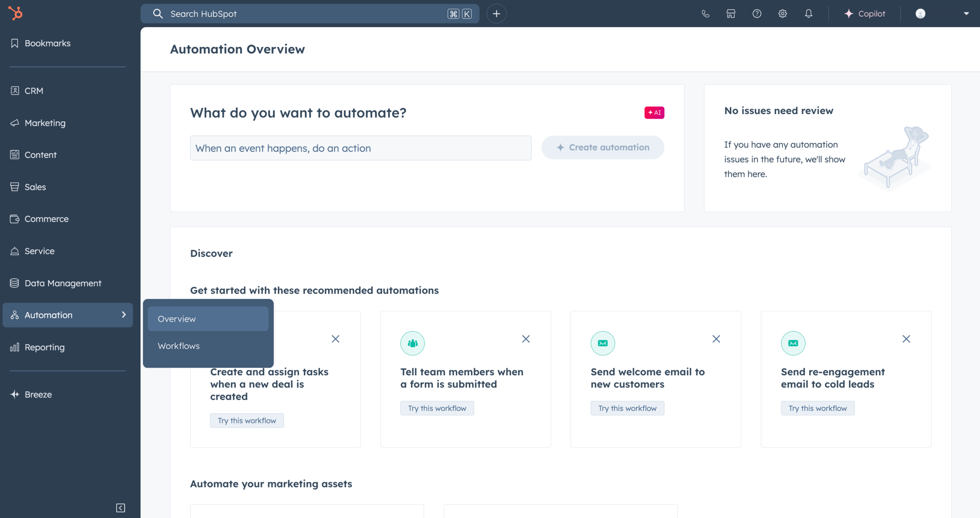Click the Content sidebar icon
The width and height of the screenshot is (980, 518).
(x=15, y=155)
